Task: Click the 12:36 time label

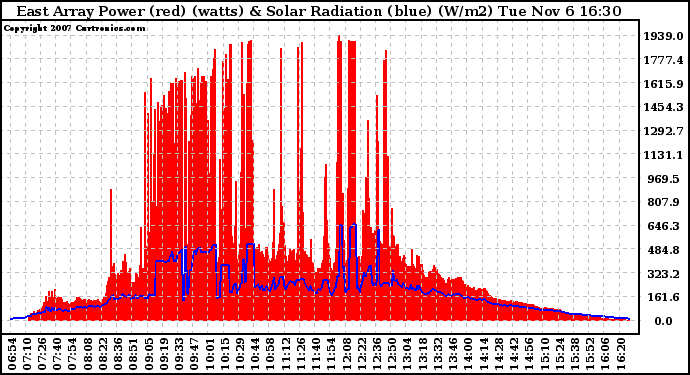Action: point(377,354)
